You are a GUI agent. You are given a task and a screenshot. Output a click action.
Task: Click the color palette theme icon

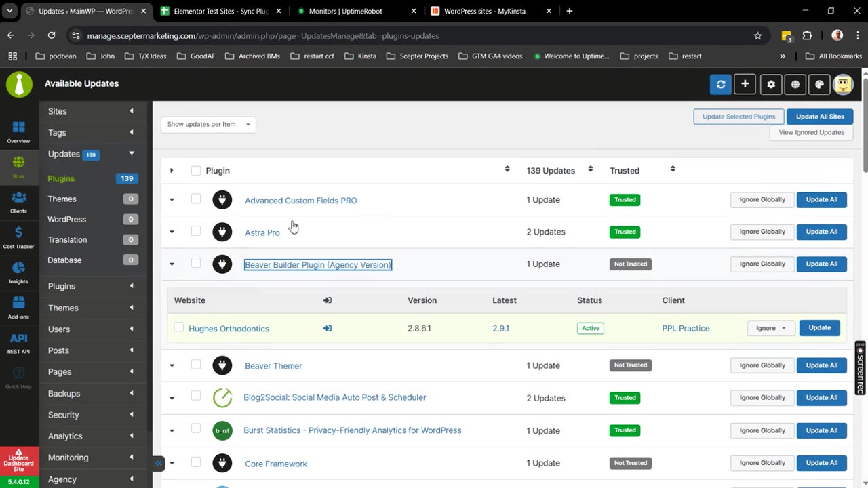click(819, 84)
